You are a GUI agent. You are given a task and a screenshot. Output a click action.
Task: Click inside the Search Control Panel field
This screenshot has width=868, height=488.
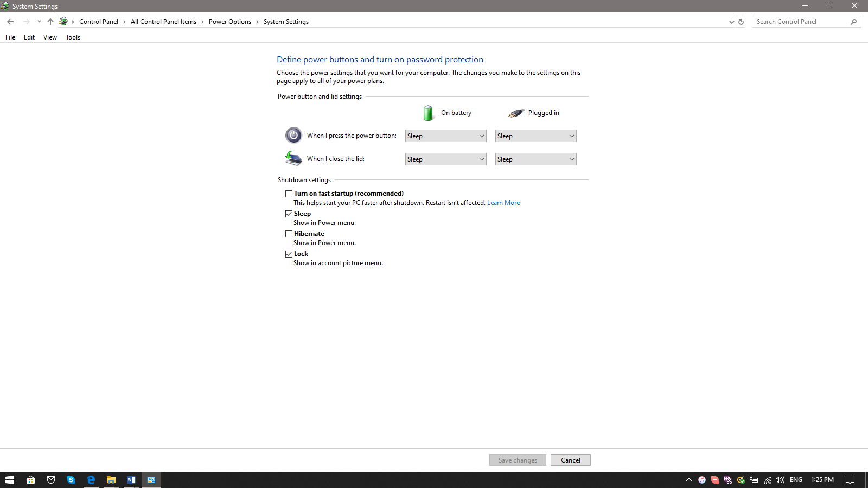click(x=802, y=22)
